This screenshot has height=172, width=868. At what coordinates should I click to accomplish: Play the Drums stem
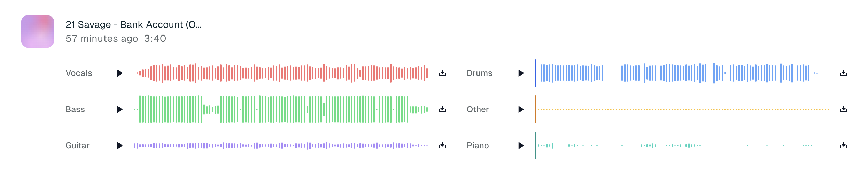click(x=521, y=73)
